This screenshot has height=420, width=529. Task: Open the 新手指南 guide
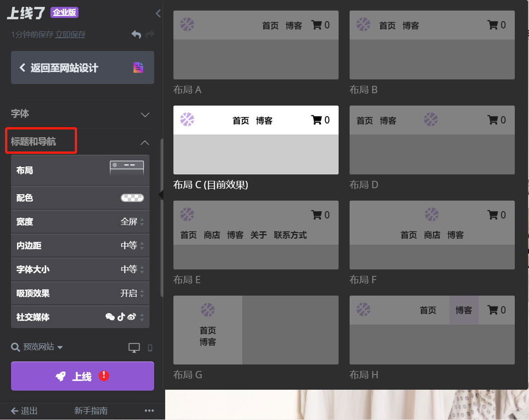(91, 411)
